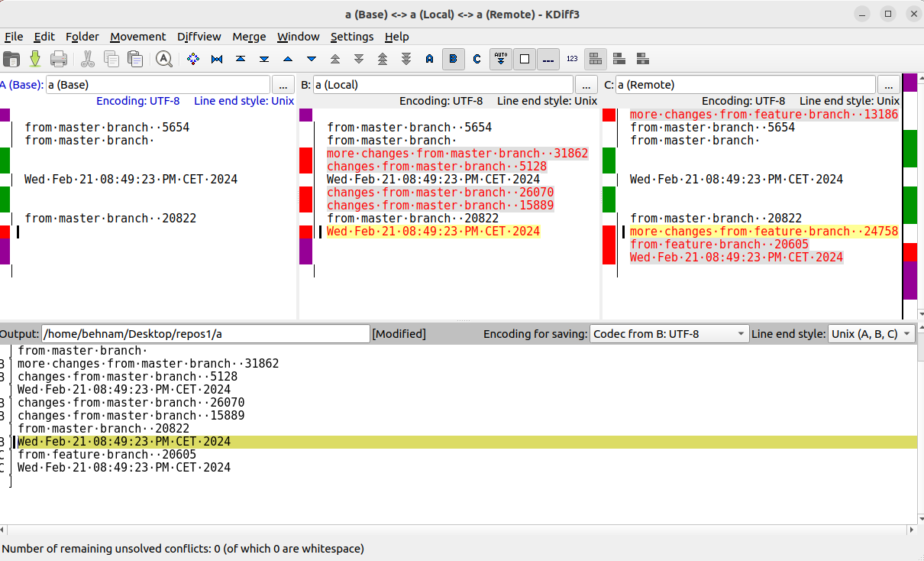This screenshot has height=561, width=924.
Task: Open the Diffview menu
Action: (199, 37)
